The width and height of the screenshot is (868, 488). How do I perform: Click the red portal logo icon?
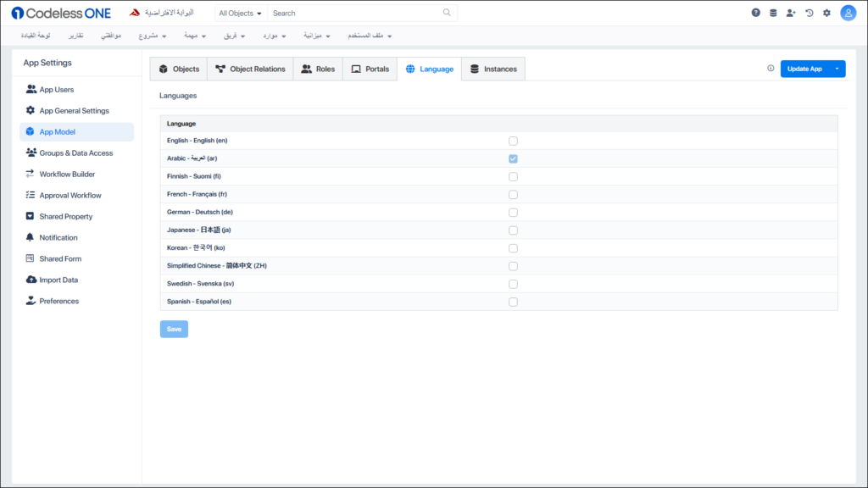click(x=135, y=13)
